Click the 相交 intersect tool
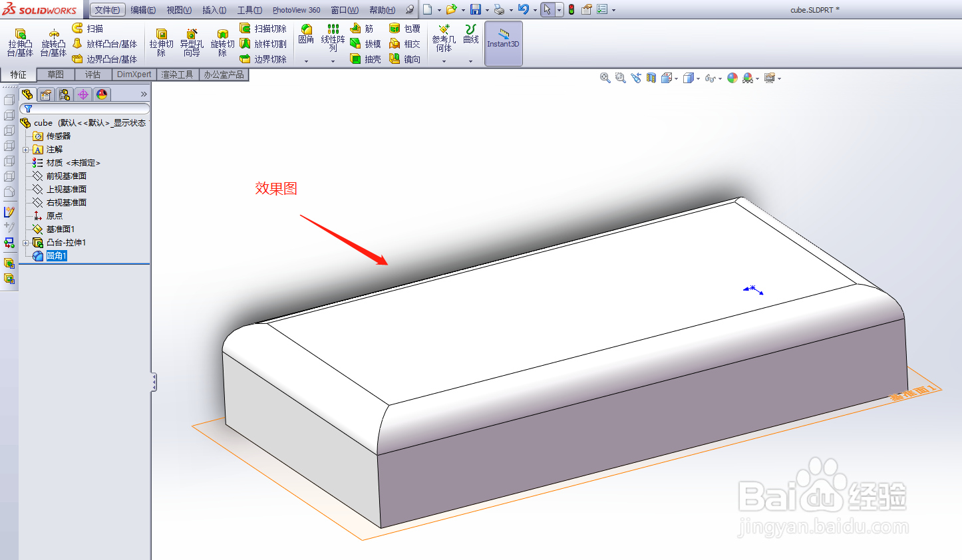 coord(404,44)
